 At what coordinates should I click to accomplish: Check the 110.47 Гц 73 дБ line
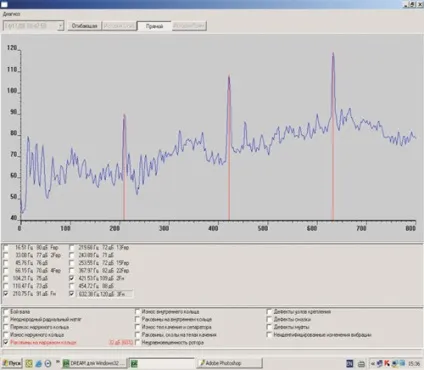tap(6, 286)
